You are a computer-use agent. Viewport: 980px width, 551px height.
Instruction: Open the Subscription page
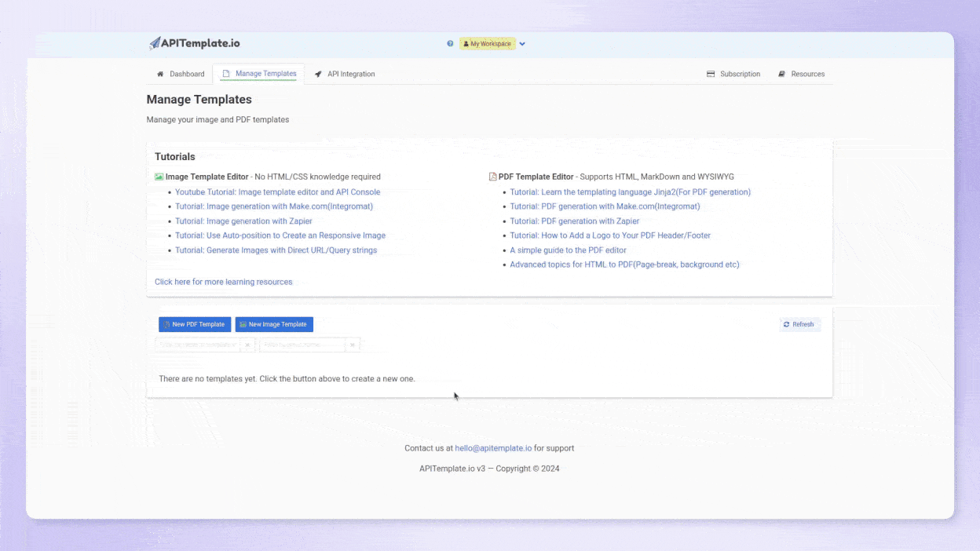tap(733, 74)
